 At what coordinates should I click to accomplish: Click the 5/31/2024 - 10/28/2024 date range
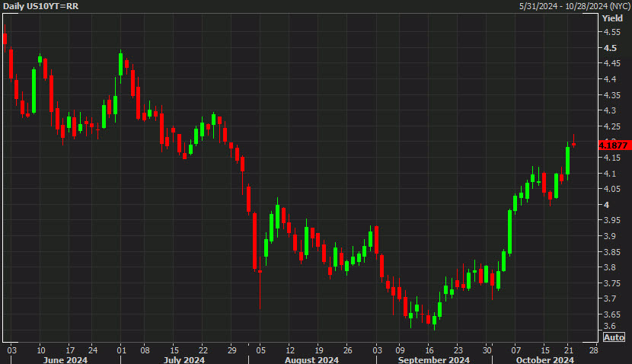click(573, 6)
